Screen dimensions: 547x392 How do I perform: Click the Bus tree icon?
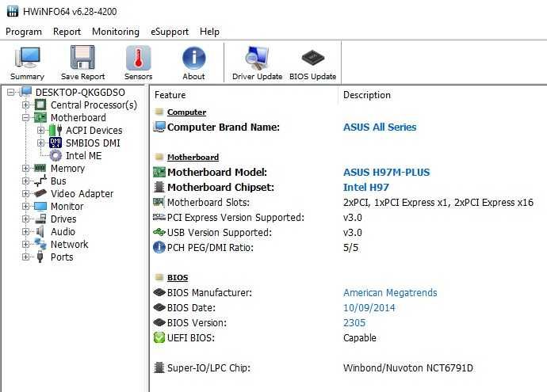pos(40,181)
